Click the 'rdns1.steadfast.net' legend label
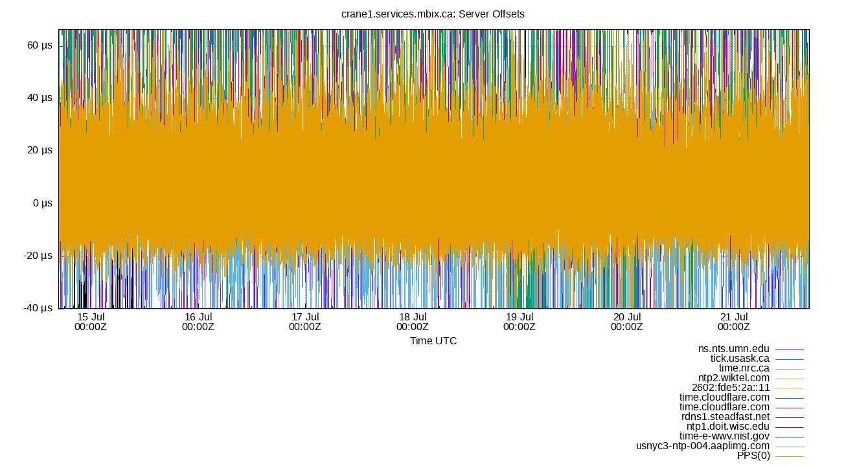868x466 pixels. [725, 417]
